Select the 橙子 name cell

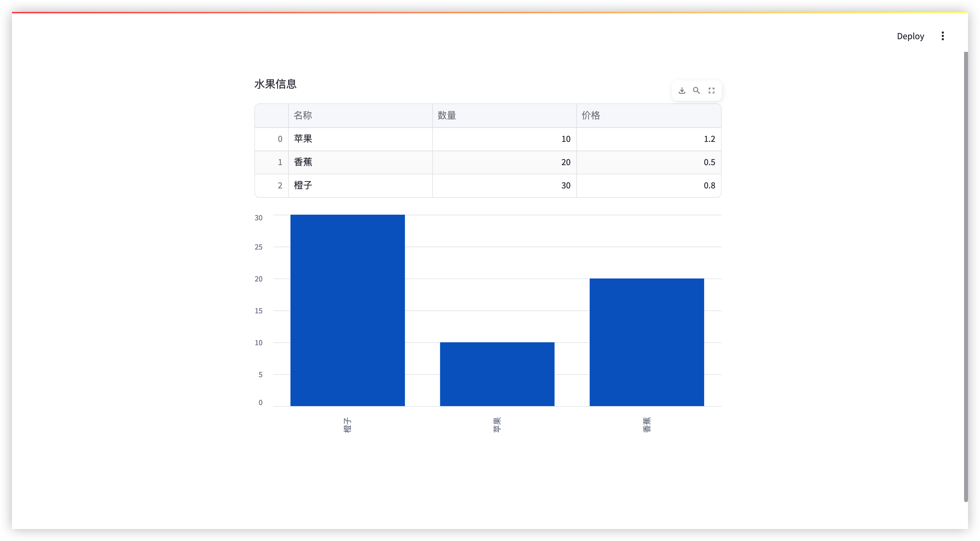360,185
